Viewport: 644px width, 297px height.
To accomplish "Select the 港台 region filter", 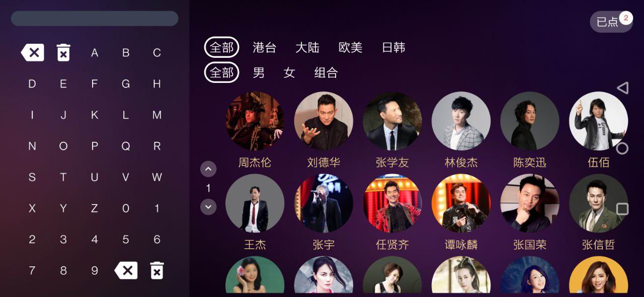I will pos(265,48).
